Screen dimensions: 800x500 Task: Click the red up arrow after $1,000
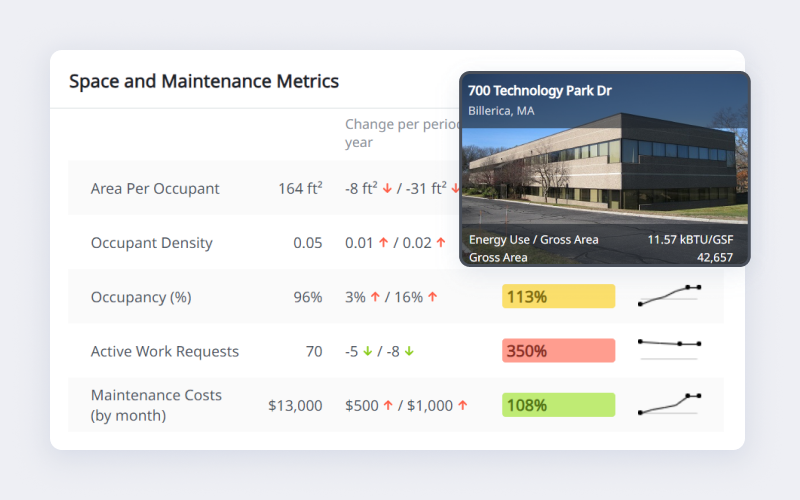pyautogui.click(x=462, y=406)
